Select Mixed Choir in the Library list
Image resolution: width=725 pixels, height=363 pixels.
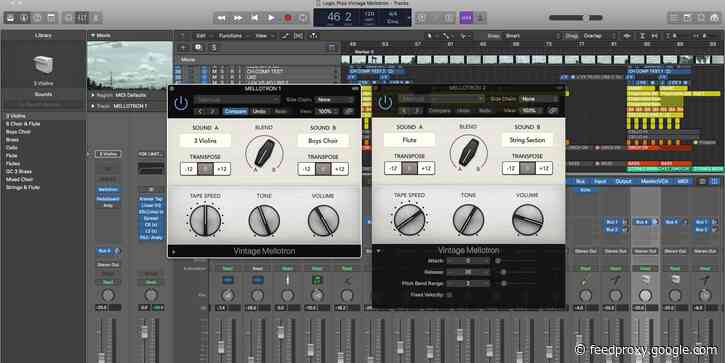click(x=19, y=179)
